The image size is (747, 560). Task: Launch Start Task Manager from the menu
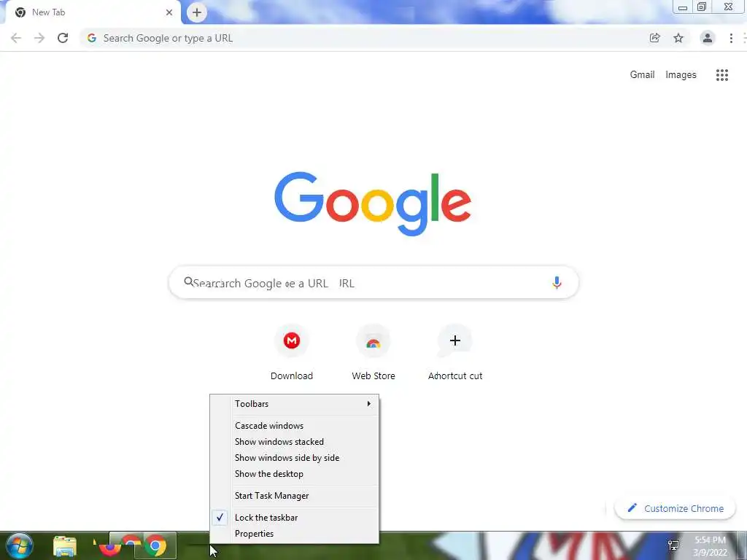click(x=295, y=496)
